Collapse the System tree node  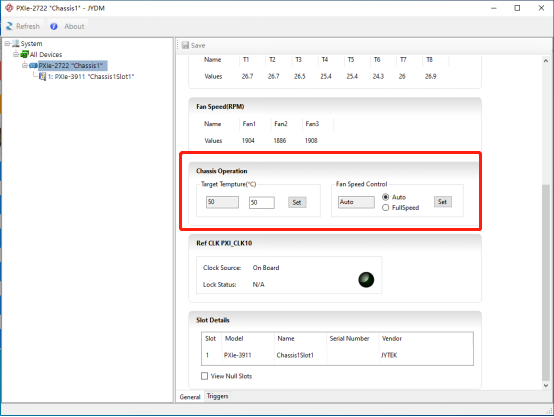7,43
